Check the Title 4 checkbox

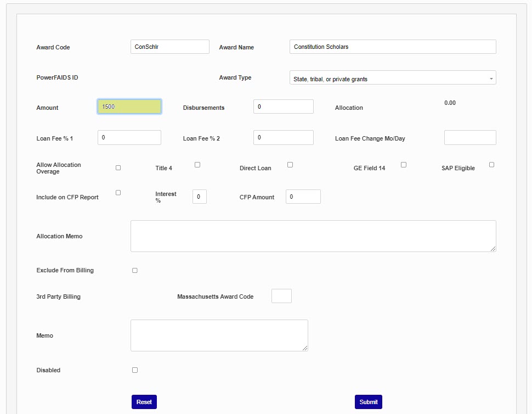click(x=197, y=165)
